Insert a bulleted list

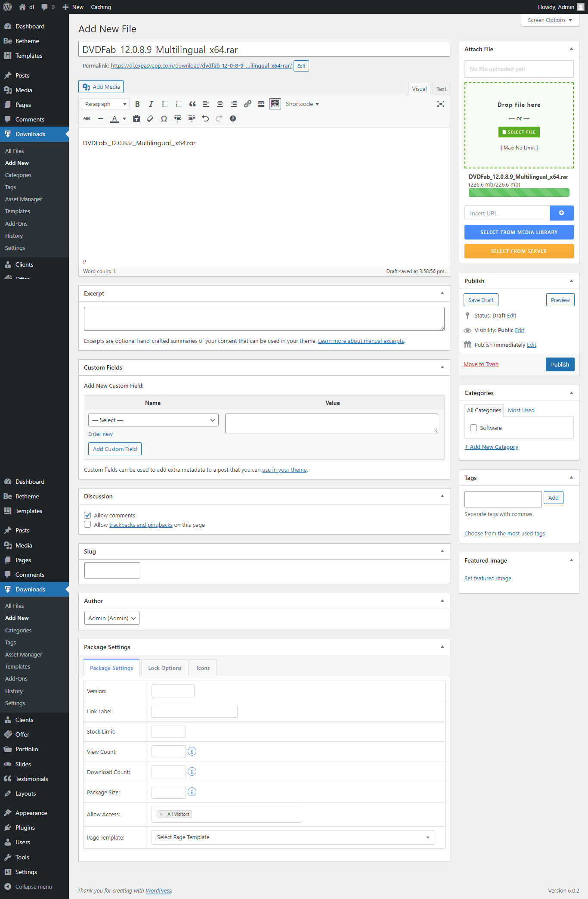[x=165, y=104]
